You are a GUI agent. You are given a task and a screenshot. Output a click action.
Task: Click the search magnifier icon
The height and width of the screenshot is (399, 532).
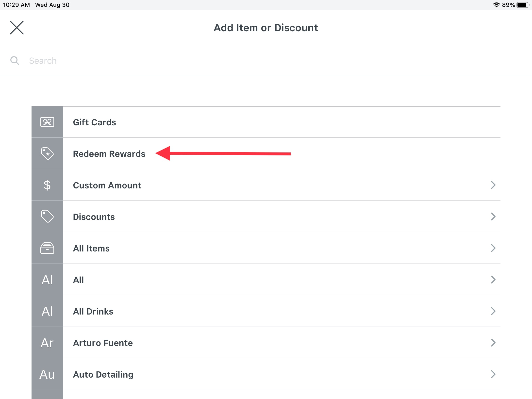pos(15,61)
